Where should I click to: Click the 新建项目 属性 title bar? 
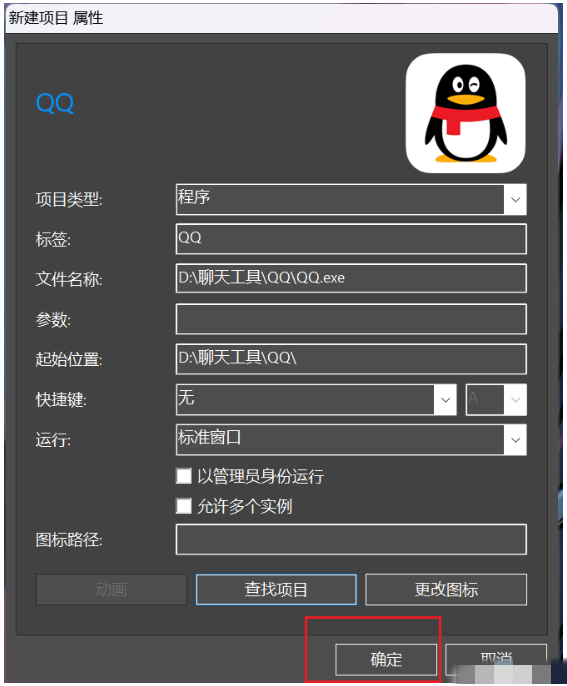(281, 18)
